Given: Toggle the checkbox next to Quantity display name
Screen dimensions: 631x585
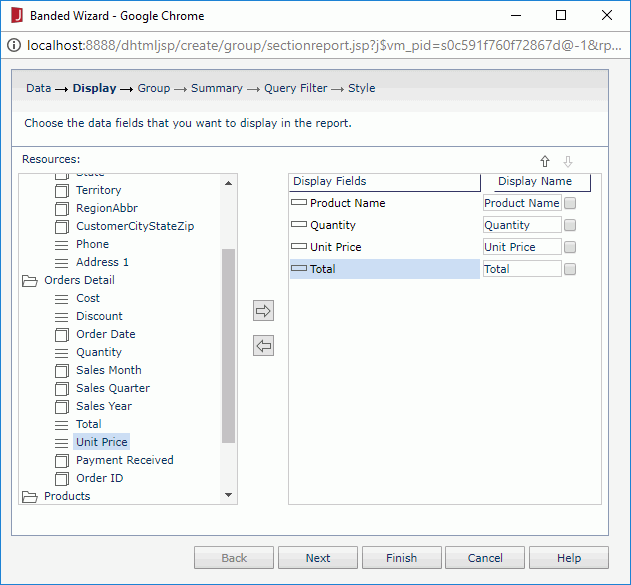Looking at the screenshot, I should pos(570,225).
